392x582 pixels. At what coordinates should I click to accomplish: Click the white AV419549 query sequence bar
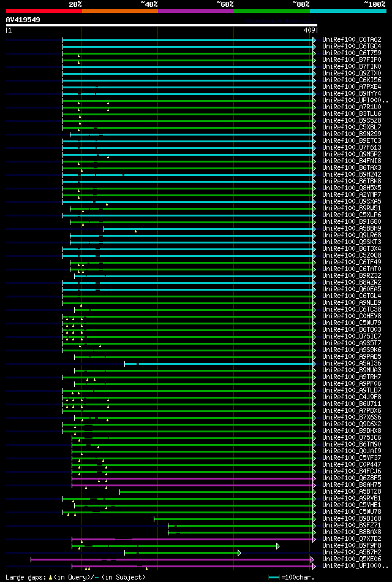[161, 25]
